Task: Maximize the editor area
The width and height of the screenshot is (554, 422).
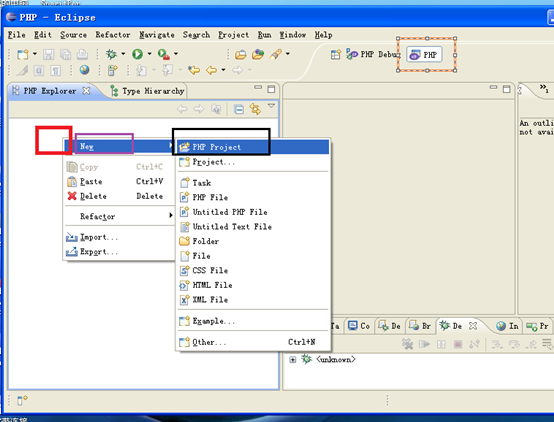Action: (x=506, y=89)
